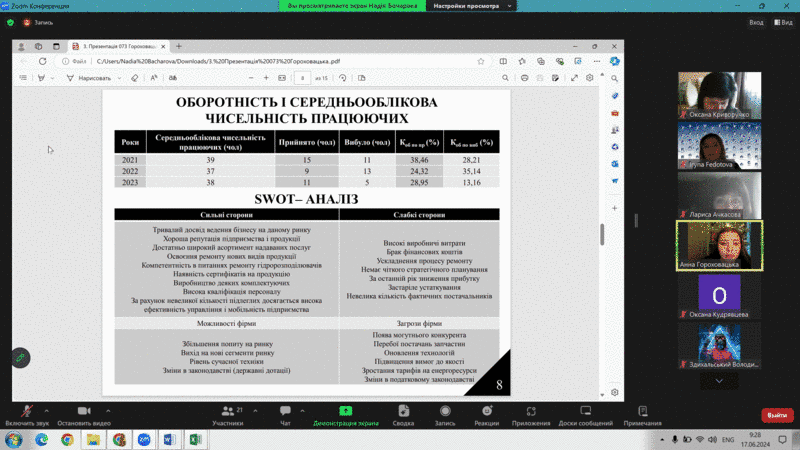Image resolution: width=800 pixels, height=450 pixels.
Task: Click Демонстрация экрана share screen icon
Action: [345, 412]
